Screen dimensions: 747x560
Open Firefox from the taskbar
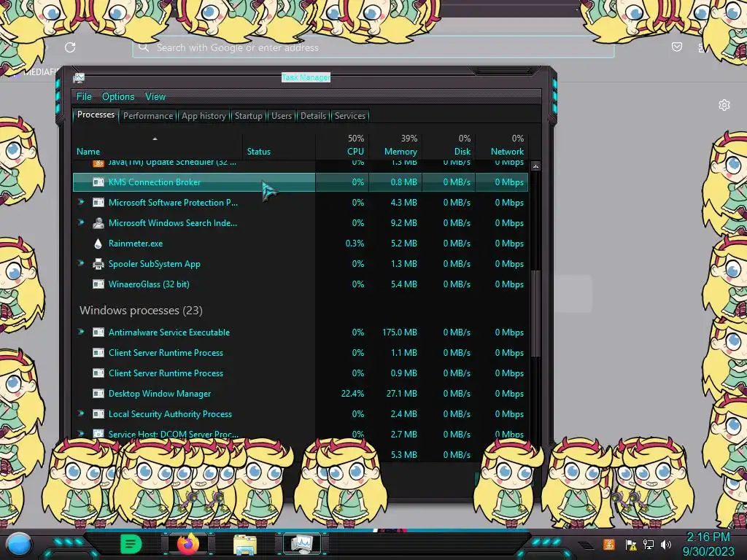[188, 544]
